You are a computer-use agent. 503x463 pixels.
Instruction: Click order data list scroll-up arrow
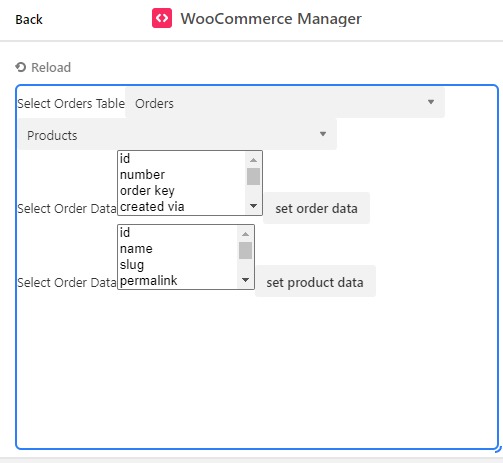coord(253,160)
